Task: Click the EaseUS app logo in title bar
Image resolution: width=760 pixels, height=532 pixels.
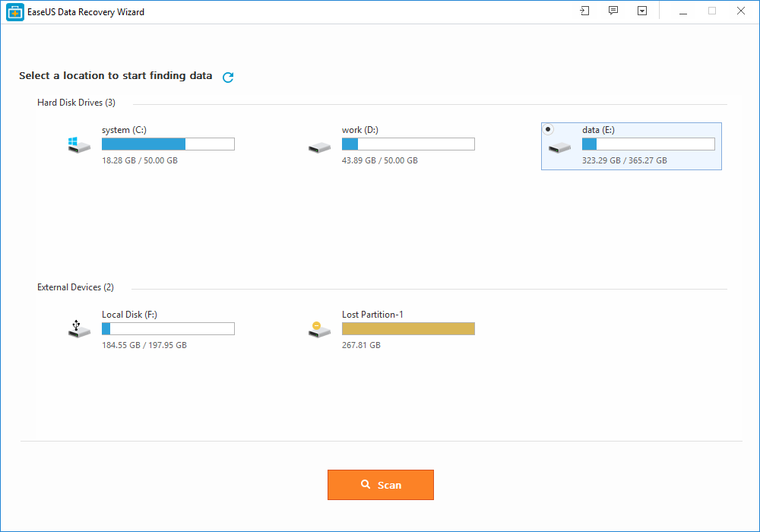Action: click(x=15, y=12)
